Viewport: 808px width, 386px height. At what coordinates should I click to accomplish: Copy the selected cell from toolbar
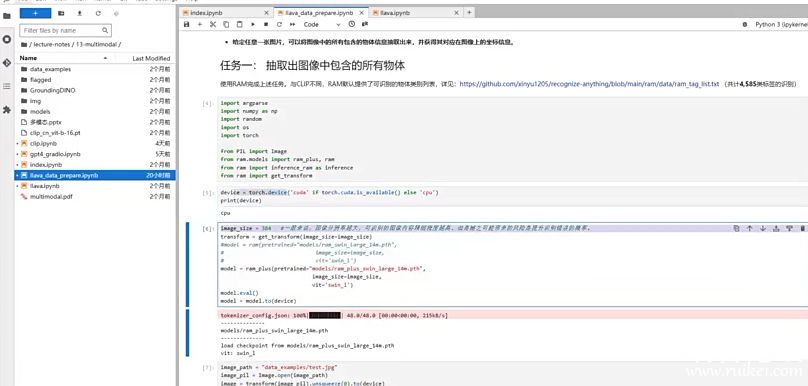[226, 24]
